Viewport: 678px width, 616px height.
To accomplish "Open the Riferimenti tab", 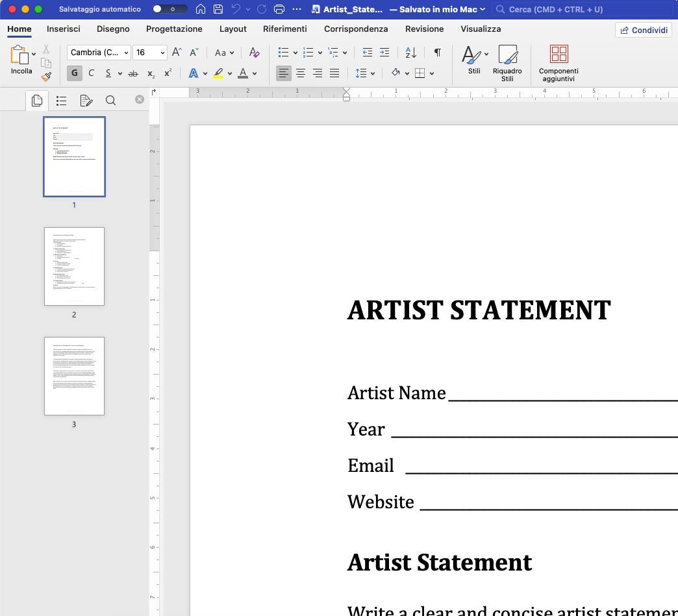I will click(285, 29).
